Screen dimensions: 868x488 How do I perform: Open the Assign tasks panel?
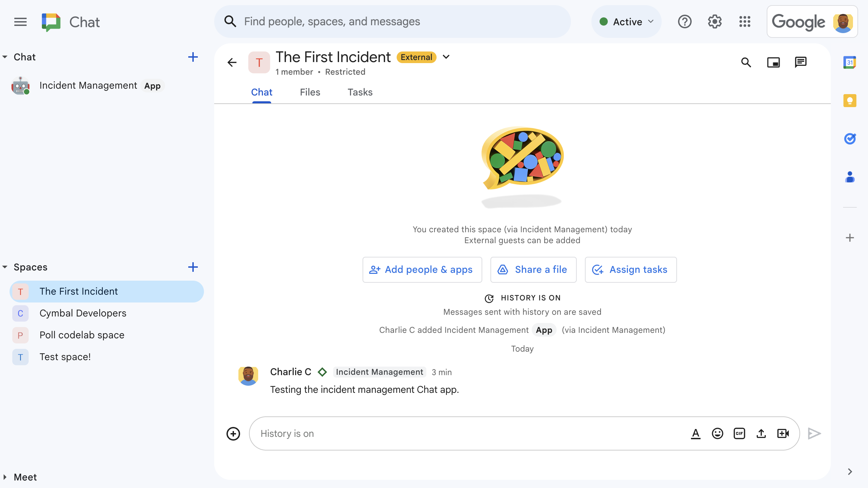pos(630,269)
